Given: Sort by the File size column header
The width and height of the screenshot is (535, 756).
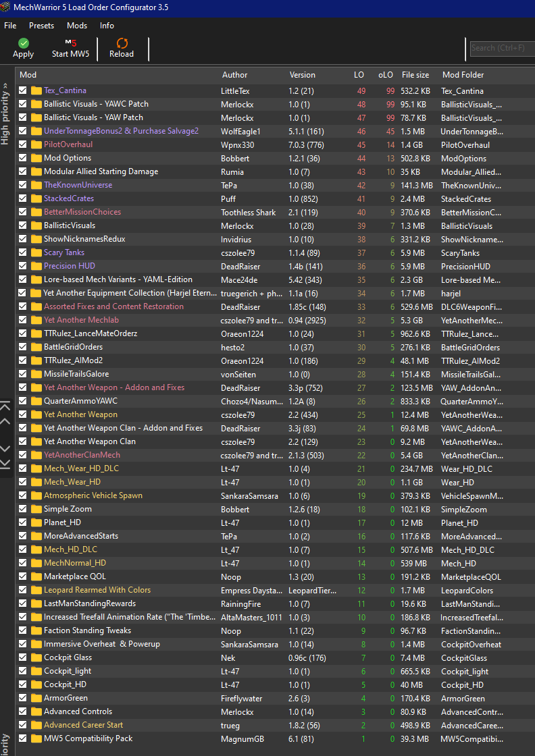Looking at the screenshot, I should pyautogui.click(x=415, y=75).
